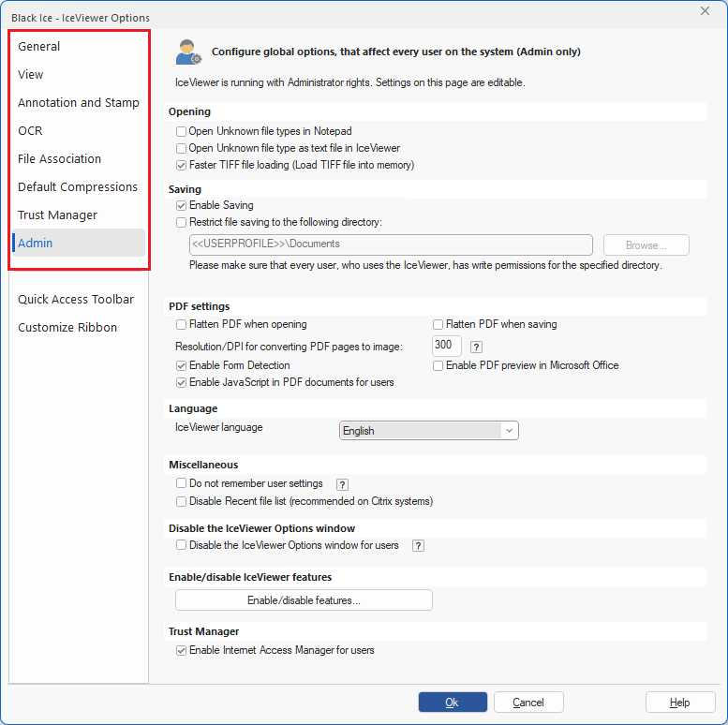Select Trust Manager in the sidebar
This screenshot has width=728, height=725.
[79, 215]
